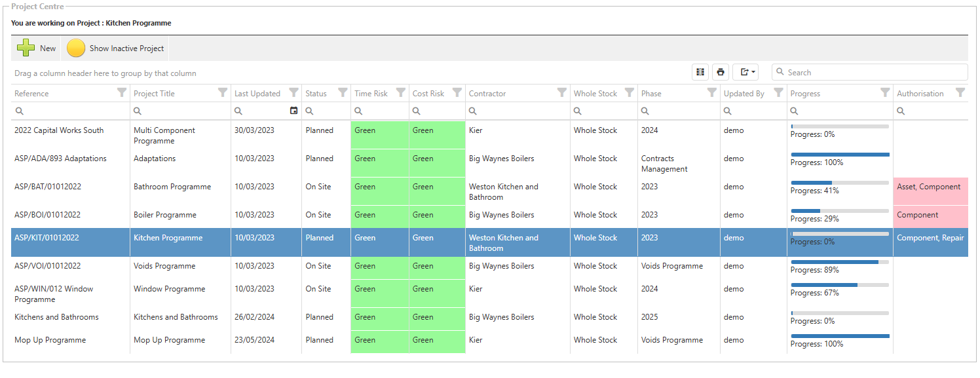Open the export dropdown menu

coord(745,72)
